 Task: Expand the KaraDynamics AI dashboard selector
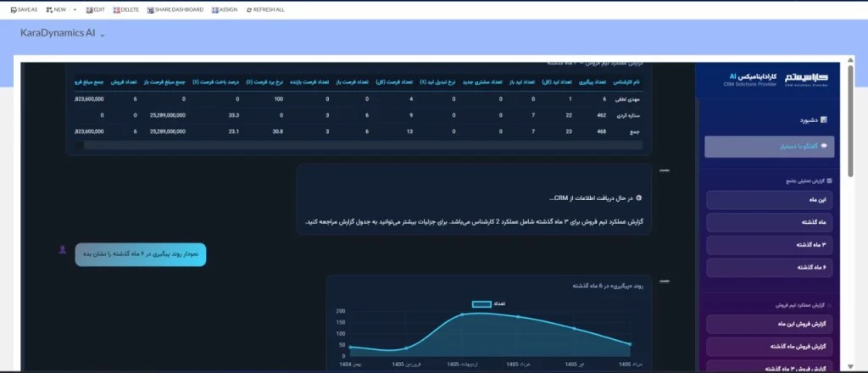tap(103, 34)
